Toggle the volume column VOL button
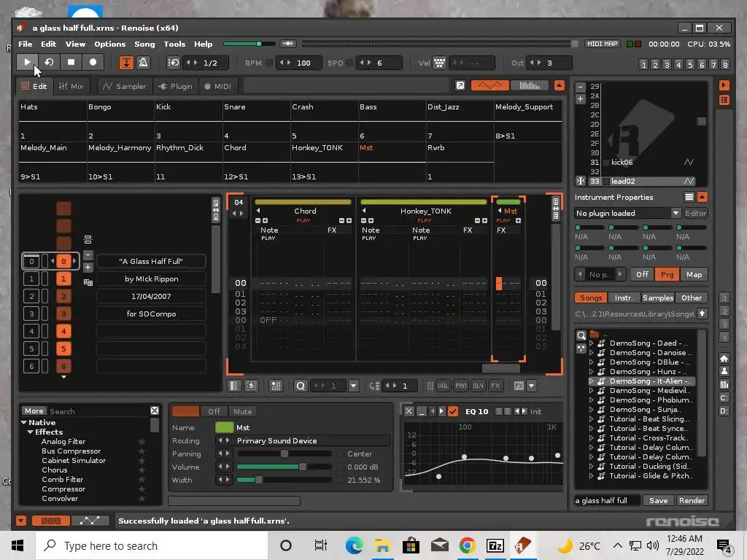The image size is (747, 560). (443, 386)
